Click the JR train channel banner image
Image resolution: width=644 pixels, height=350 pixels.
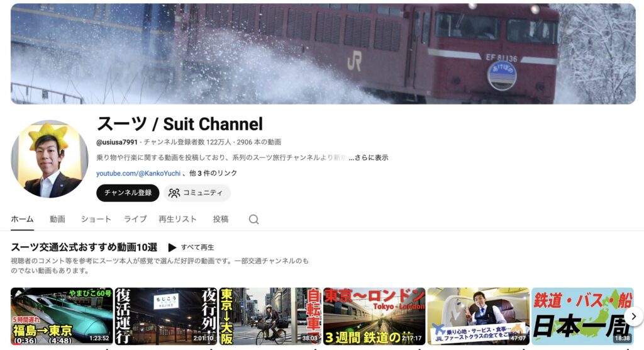[x=323, y=54]
